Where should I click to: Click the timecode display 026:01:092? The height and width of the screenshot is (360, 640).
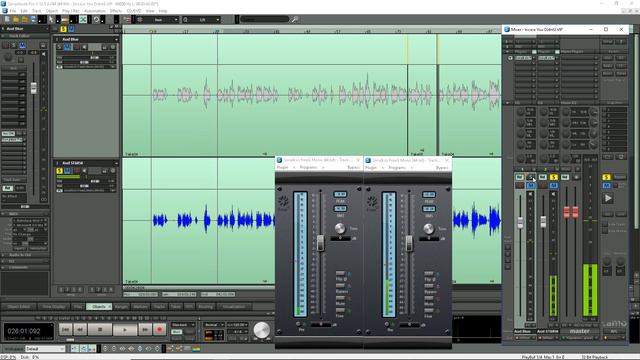pos(29,331)
